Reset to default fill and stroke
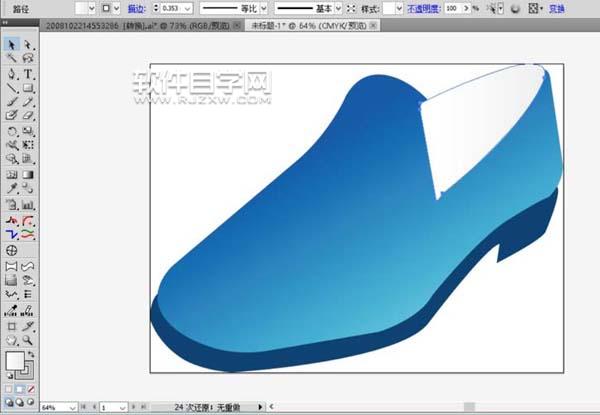The width and height of the screenshot is (600, 415). pos(8,376)
